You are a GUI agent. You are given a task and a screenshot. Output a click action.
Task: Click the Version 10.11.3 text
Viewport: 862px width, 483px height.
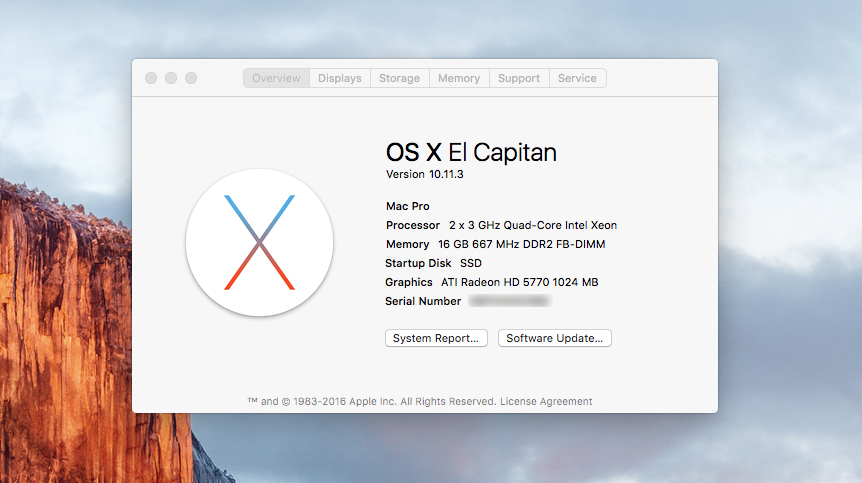coord(424,174)
